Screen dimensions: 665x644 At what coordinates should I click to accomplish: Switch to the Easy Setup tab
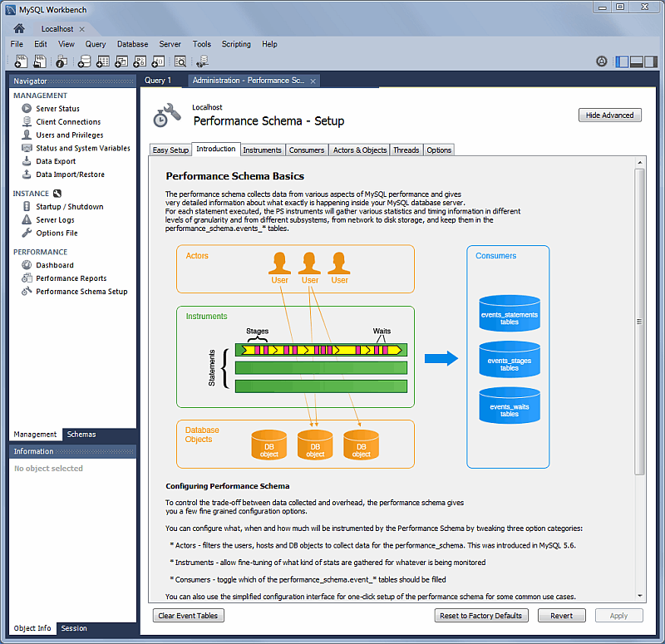click(x=170, y=150)
